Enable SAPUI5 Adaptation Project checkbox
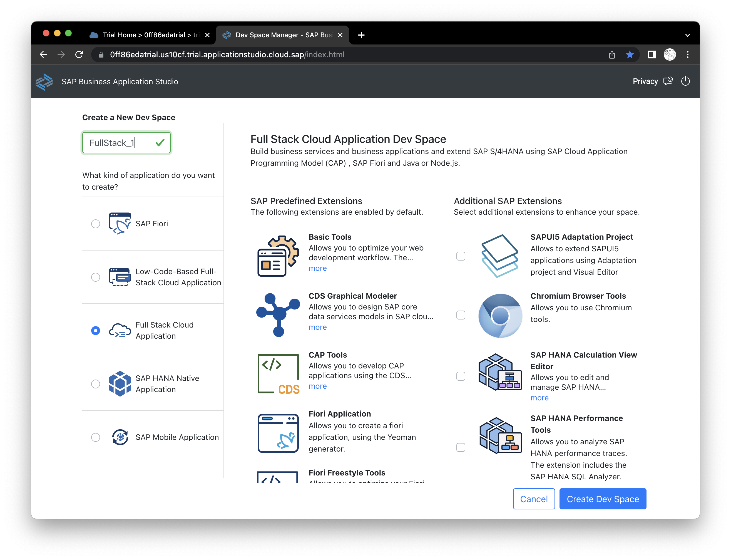The height and width of the screenshot is (560, 731). 461,256
